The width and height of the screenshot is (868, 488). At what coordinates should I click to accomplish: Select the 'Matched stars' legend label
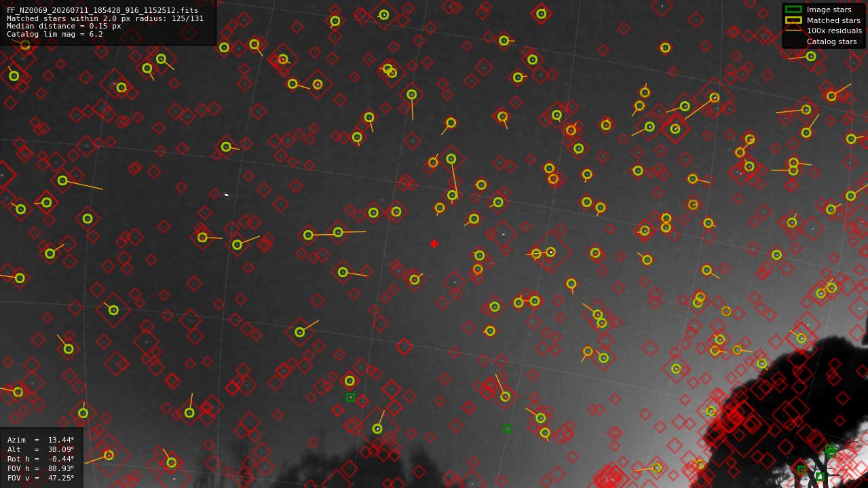[833, 20]
